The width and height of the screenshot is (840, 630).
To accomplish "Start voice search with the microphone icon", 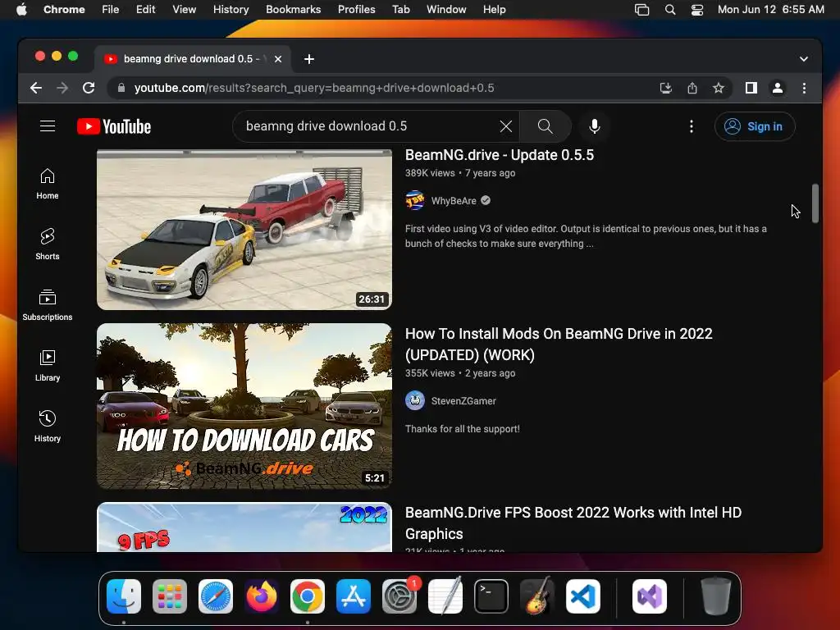I will (x=594, y=126).
